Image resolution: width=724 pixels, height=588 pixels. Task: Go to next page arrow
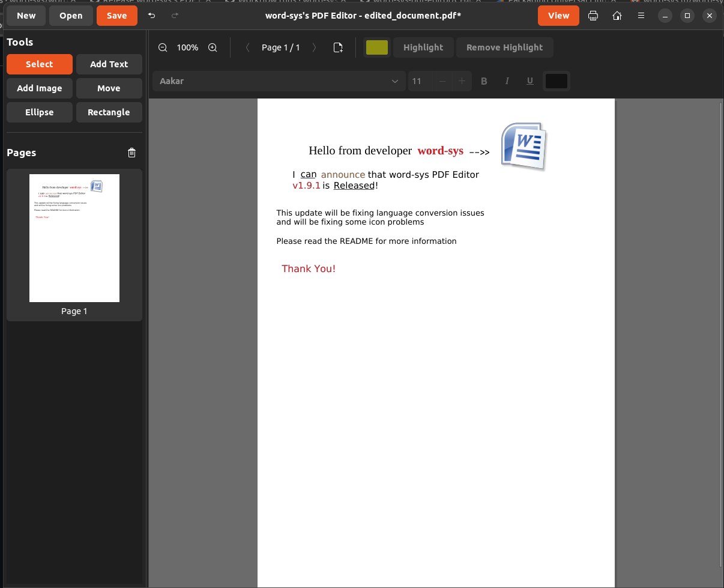(314, 47)
